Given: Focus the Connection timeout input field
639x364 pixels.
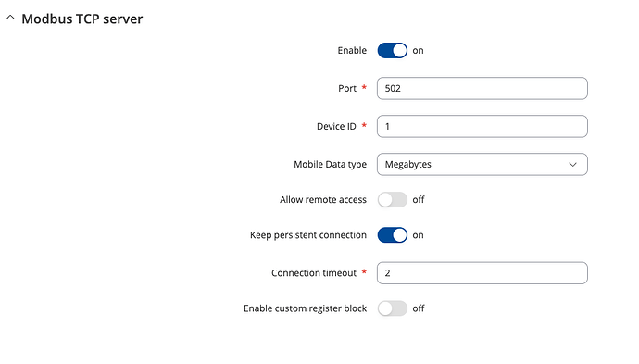Looking at the screenshot, I should (x=482, y=273).
